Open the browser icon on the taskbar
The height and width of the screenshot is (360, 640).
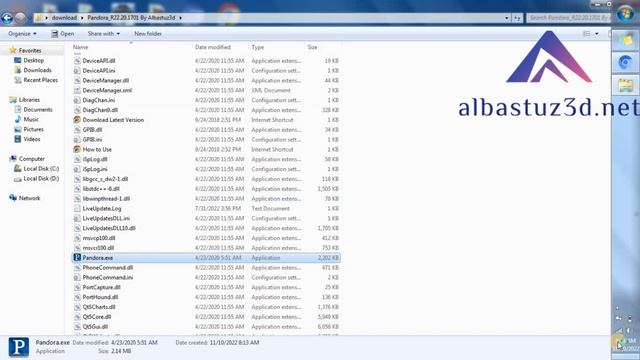625,62
